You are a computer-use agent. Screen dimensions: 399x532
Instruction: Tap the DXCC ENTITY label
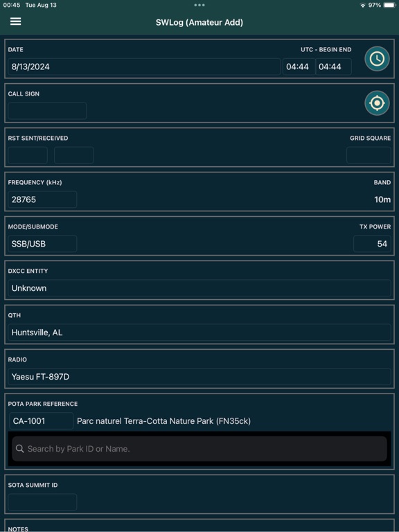coord(28,271)
